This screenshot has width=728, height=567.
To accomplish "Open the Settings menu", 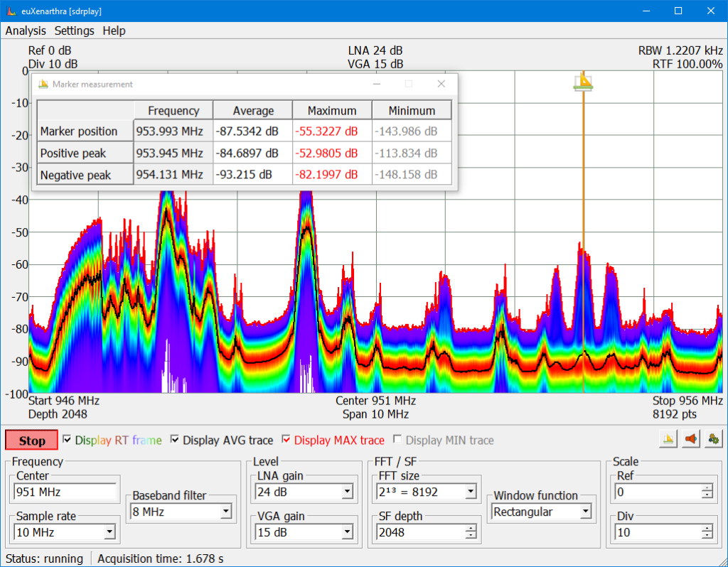I will point(74,31).
